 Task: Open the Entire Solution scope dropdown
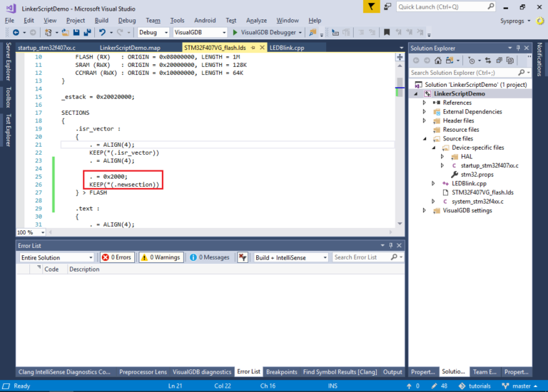57,257
